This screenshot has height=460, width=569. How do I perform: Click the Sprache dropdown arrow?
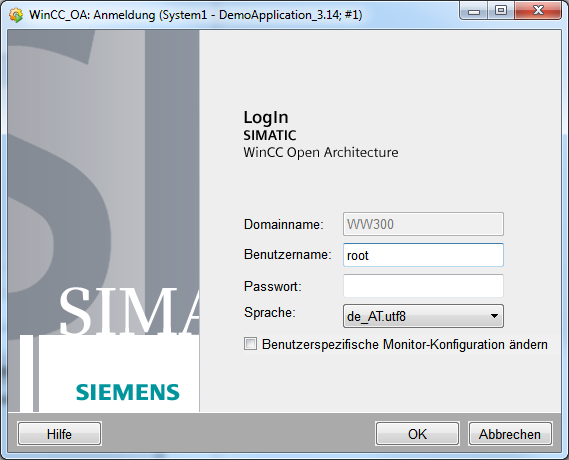point(494,316)
